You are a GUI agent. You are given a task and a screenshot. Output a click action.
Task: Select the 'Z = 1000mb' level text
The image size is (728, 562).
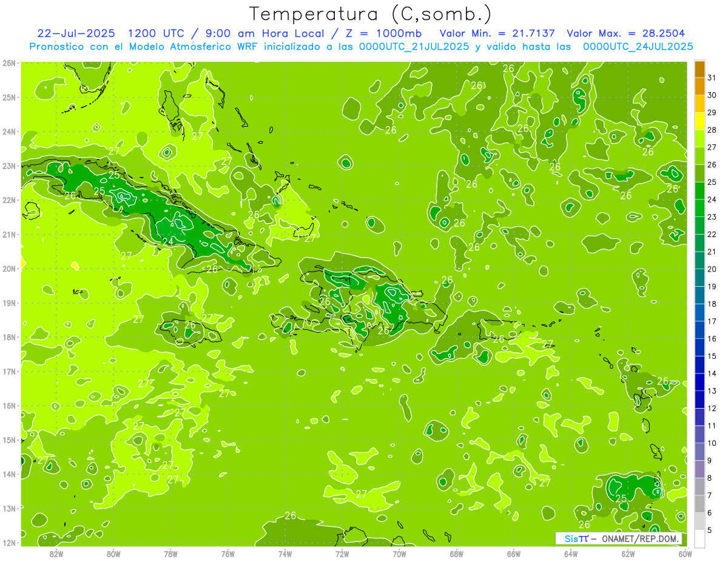click(x=383, y=33)
